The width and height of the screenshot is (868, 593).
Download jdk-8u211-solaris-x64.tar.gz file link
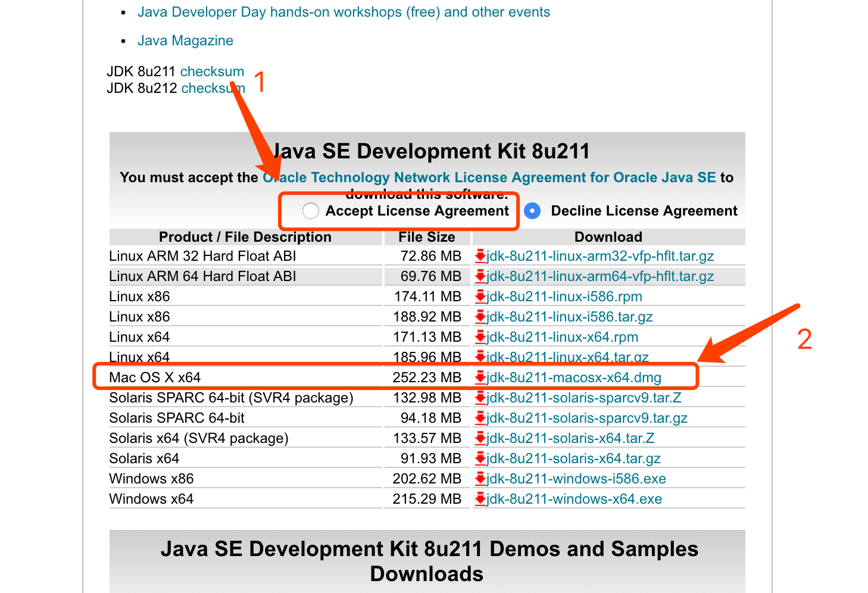[573, 458]
